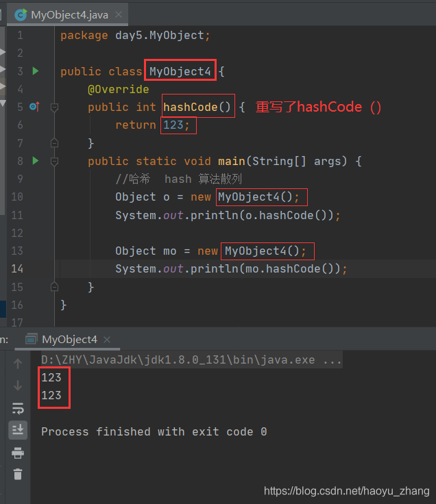Image resolution: width=436 pixels, height=504 pixels.
Task: Toggle scroll to end in run console
Action: (x=18, y=430)
